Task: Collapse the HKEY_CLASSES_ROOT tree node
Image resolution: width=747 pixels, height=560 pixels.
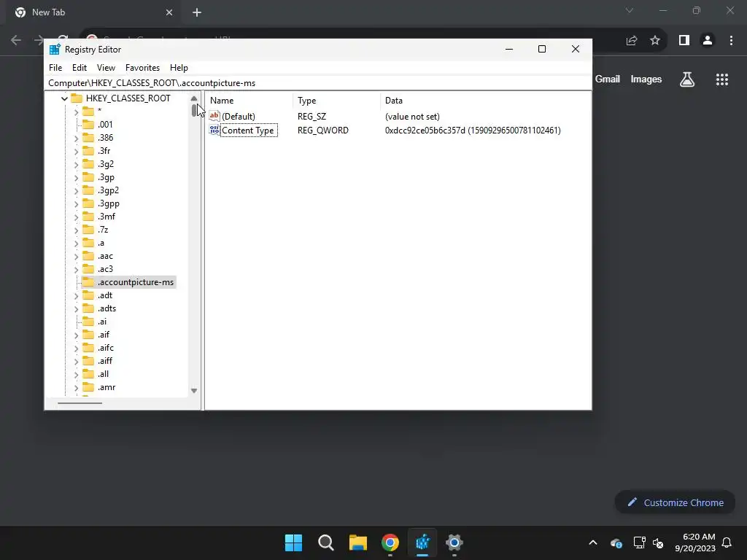Action: pyautogui.click(x=64, y=98)
